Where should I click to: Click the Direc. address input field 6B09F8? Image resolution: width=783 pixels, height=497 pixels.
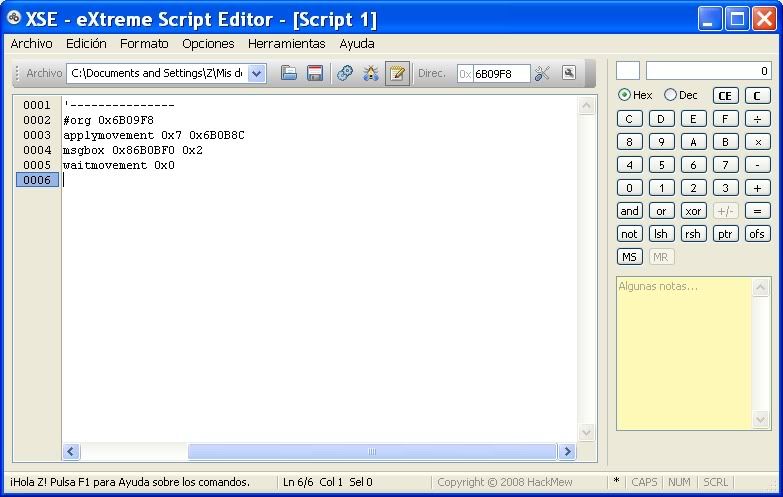[501, 74]
